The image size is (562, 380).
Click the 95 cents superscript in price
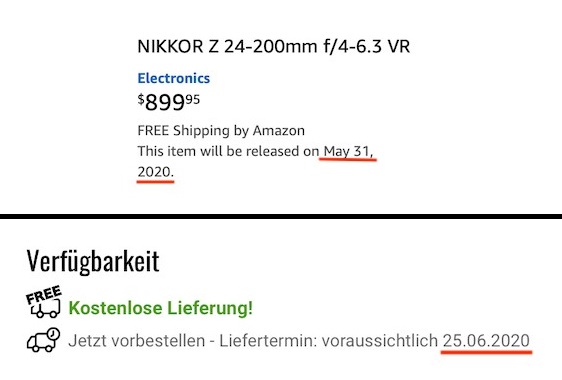pos(192,99)
